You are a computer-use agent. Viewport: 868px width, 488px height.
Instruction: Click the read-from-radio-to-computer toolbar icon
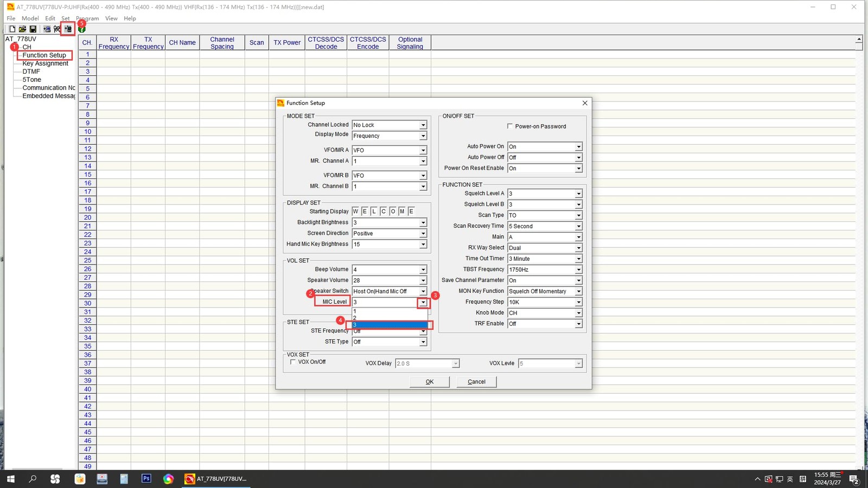tap(47, 29)
